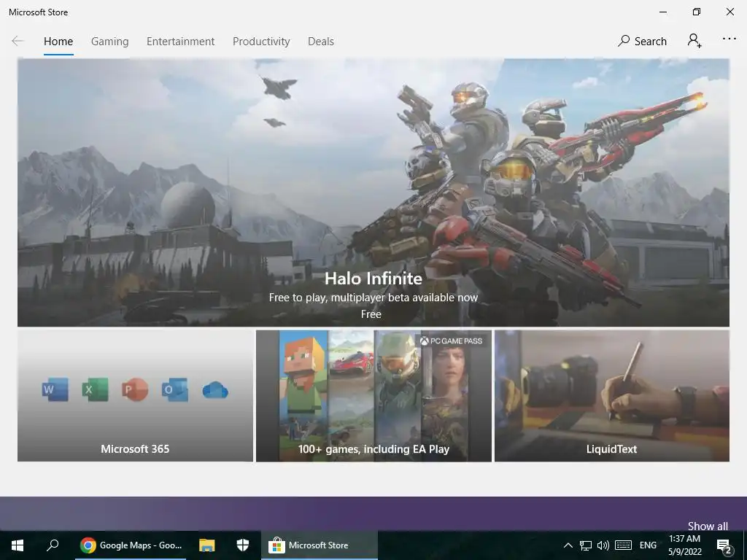Open the clock showing 1:37 AM
The width and height of the screenshot is (747, 560).
pyautogui.click(x=684, y=545)
